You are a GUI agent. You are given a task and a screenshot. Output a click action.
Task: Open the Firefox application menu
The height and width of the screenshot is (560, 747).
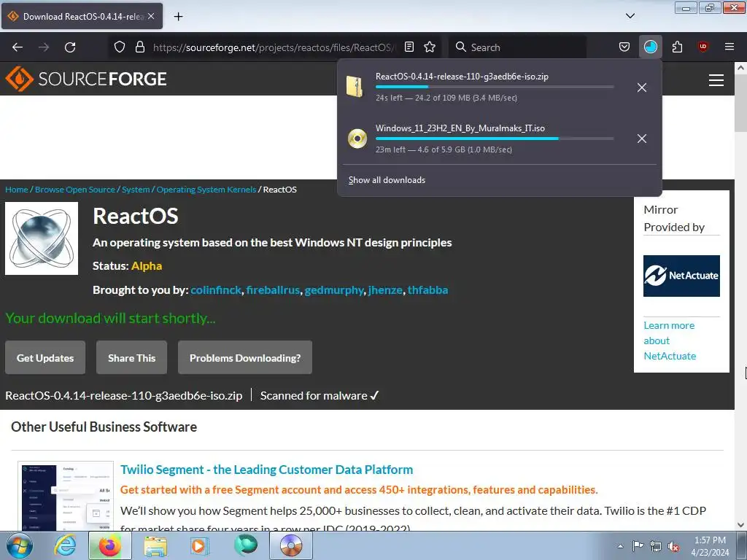[729, 47]
